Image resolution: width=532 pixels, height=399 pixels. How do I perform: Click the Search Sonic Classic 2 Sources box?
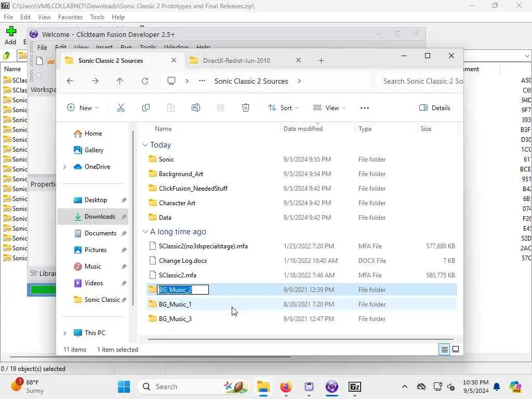pyautogui.click(x=420, y=81)
